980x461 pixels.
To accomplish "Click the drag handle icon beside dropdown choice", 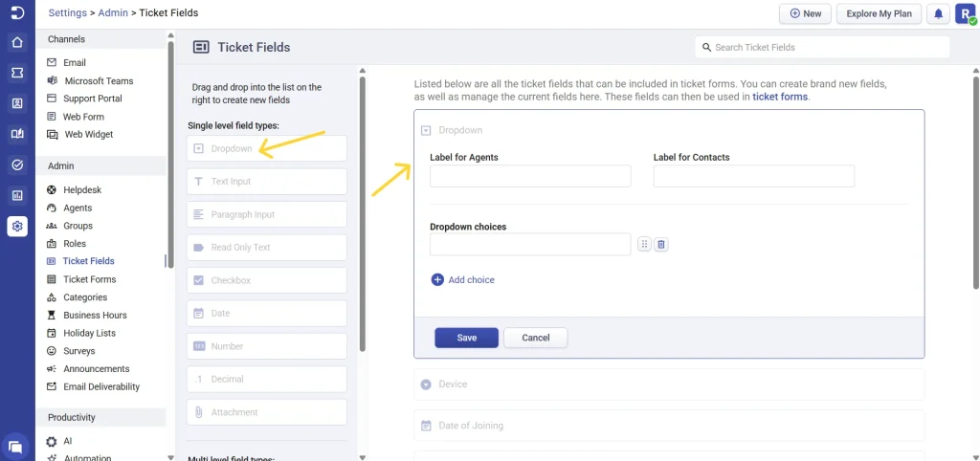I will (644, 244).
